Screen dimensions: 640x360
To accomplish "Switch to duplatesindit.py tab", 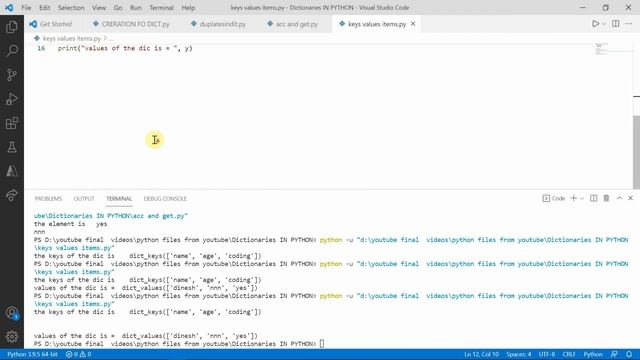I will coord(218,24).
